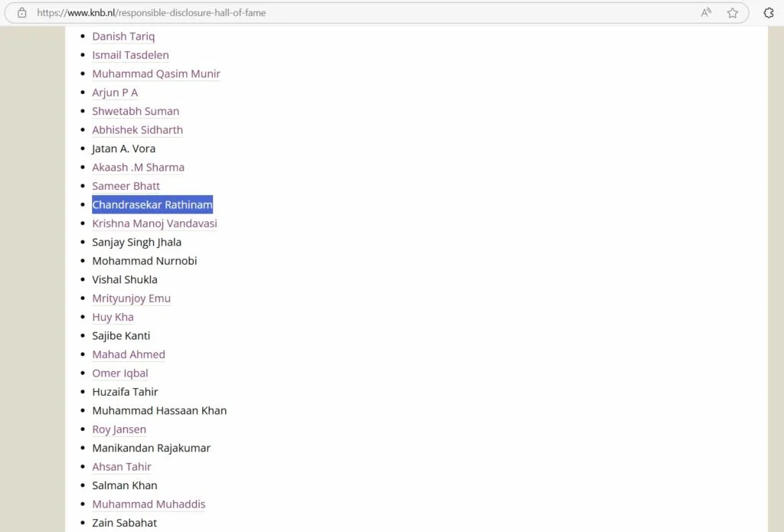Open Muhammad Qasim Munir link
This screenshot has height=532, width=784.
pos(156,74)
